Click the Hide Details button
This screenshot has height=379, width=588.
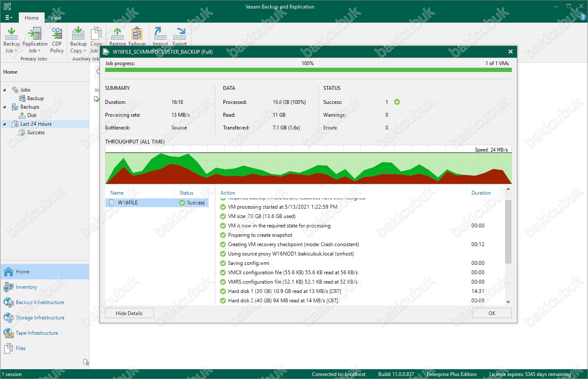click(129, 313)
